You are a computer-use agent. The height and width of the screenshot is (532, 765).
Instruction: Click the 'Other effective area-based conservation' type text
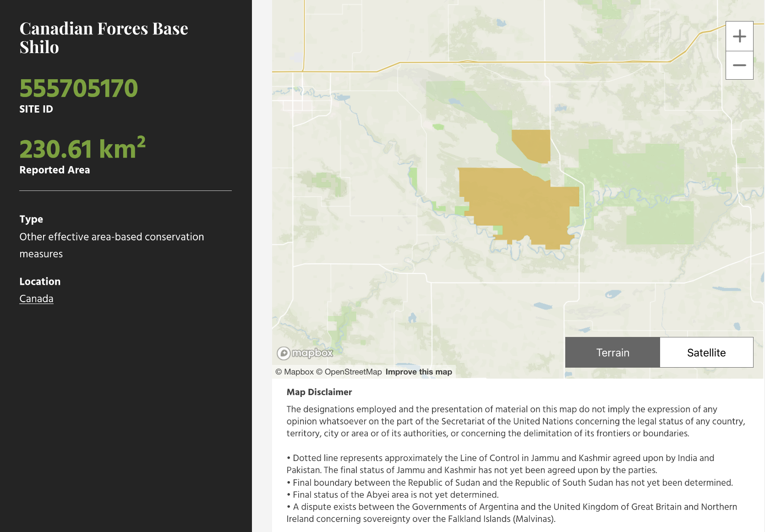click(111, 237)
